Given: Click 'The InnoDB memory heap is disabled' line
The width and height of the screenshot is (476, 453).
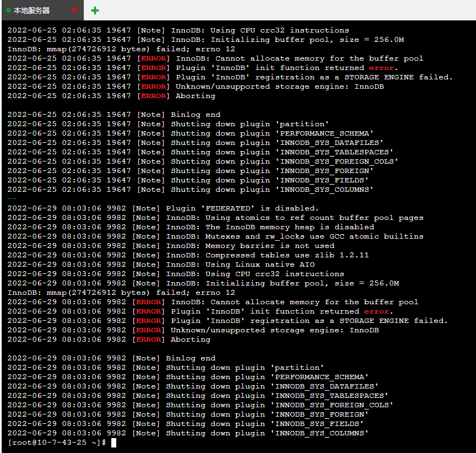Looking at the screenshot, I should tap(290, 227).
